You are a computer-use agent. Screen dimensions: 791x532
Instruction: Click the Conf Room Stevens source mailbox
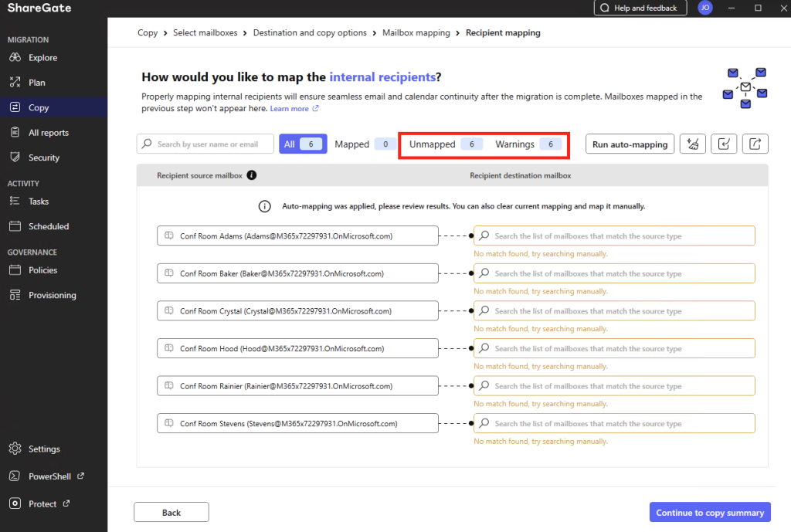(x=297, y=423)
